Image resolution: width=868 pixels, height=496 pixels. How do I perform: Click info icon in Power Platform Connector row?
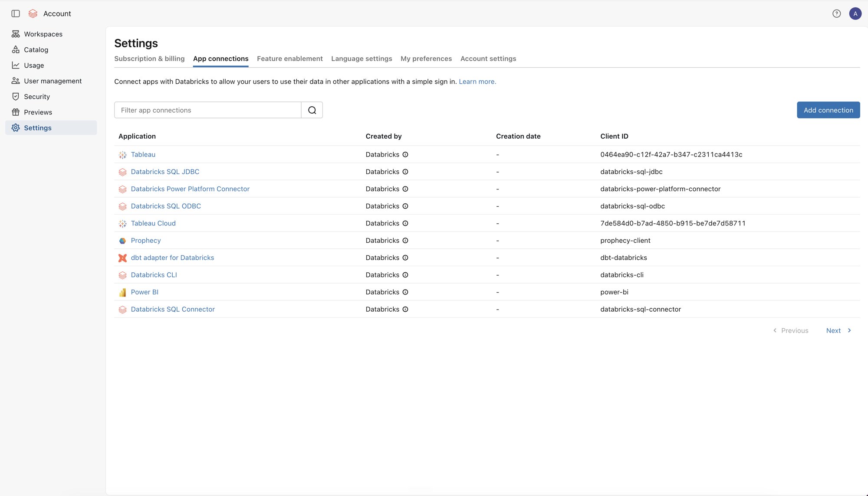(405, 189)
